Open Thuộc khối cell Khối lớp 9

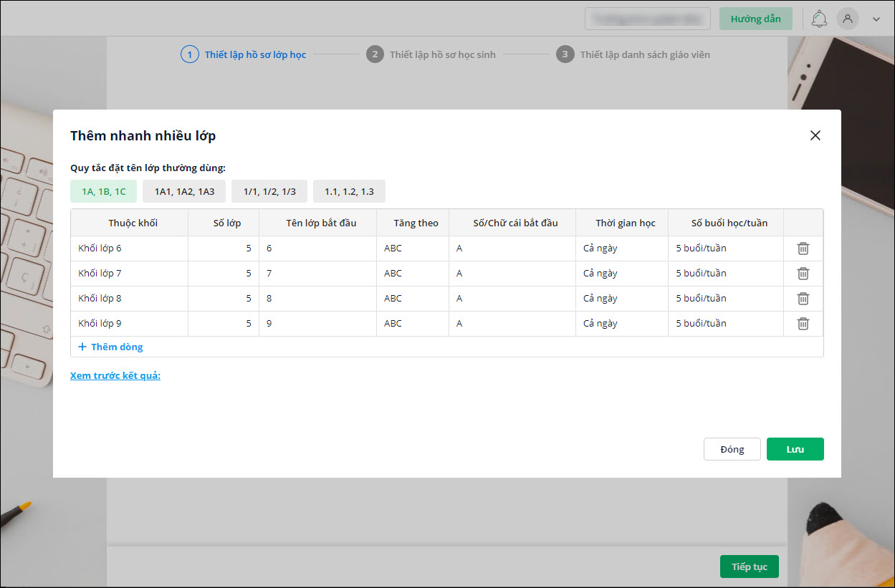pos(130,324)
